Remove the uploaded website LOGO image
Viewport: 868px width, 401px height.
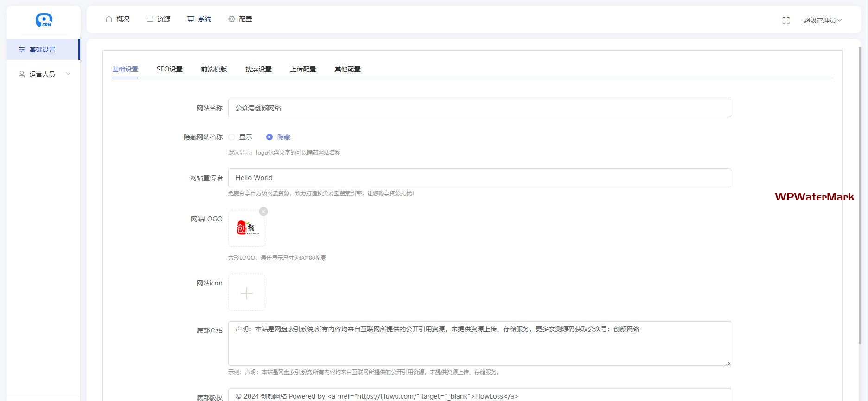[263, 212]
